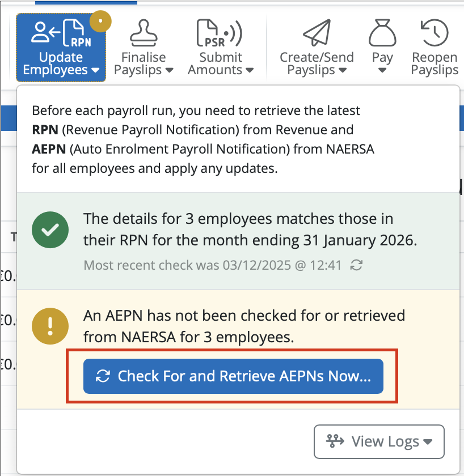The height and width of the screenshot is (476, 464).
Task: Click the Reopen Payslips text label
Action: 435,64
